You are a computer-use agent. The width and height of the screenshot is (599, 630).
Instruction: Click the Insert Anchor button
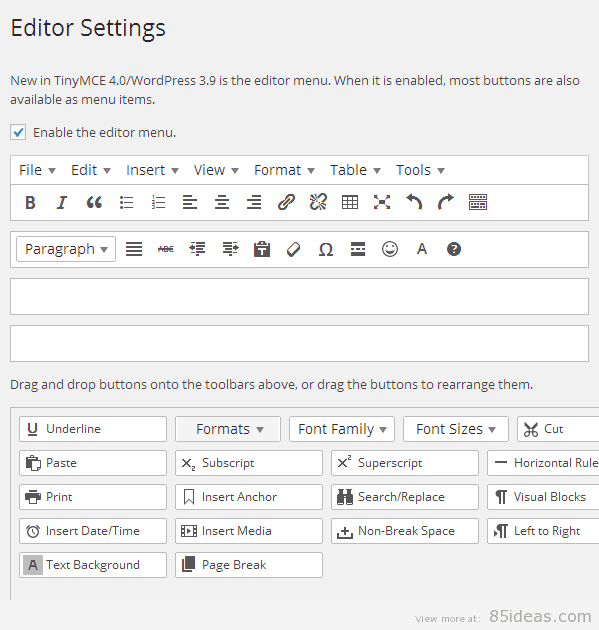(x=249, y=497)
